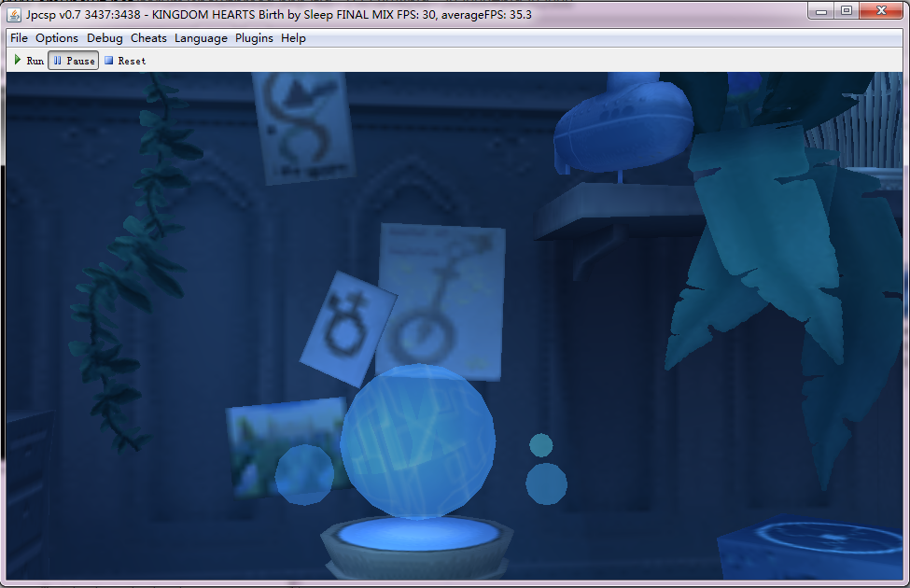Click the large glowing crystal orb
Screen dimensions: 910x588
tap(417, 441)
